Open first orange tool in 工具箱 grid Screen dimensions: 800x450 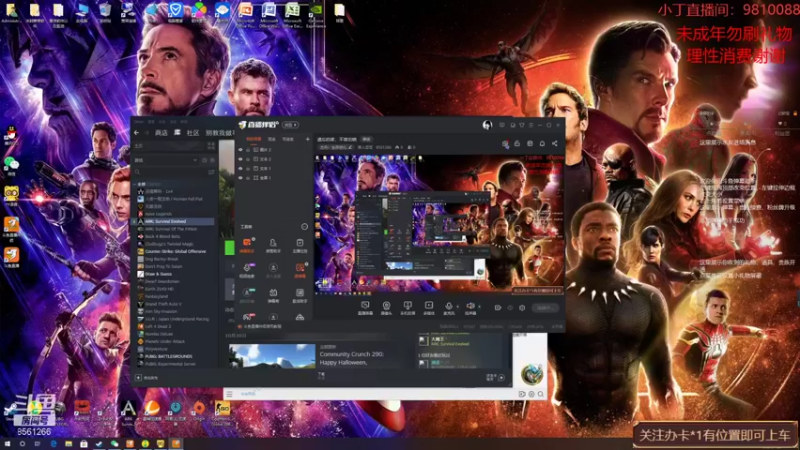coord(247,244)
